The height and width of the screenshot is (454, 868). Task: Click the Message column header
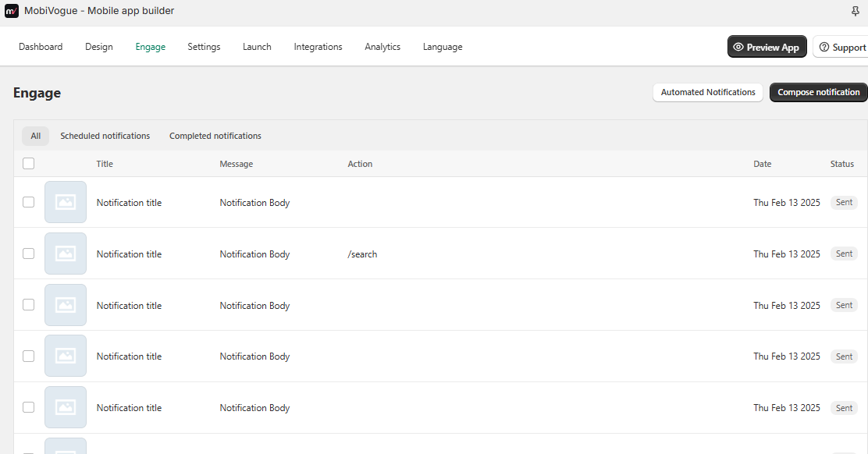(237, 165)
